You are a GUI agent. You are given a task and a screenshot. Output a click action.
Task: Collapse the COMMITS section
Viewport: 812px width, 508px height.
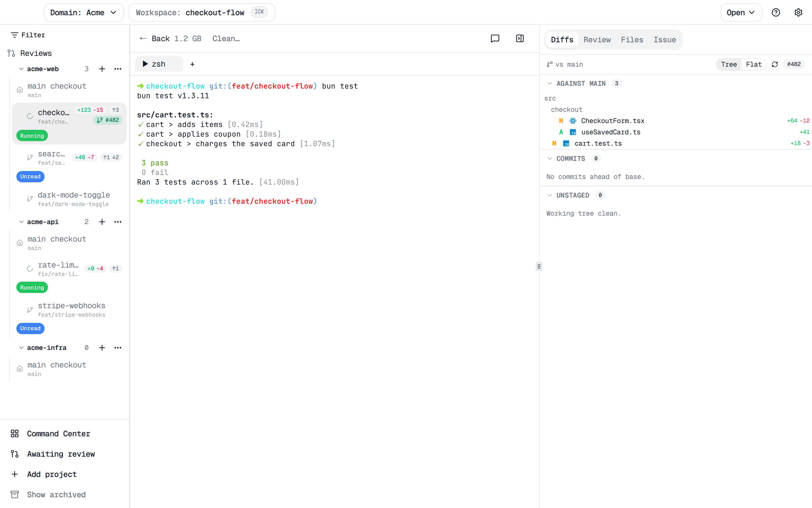tap(550, 159)
